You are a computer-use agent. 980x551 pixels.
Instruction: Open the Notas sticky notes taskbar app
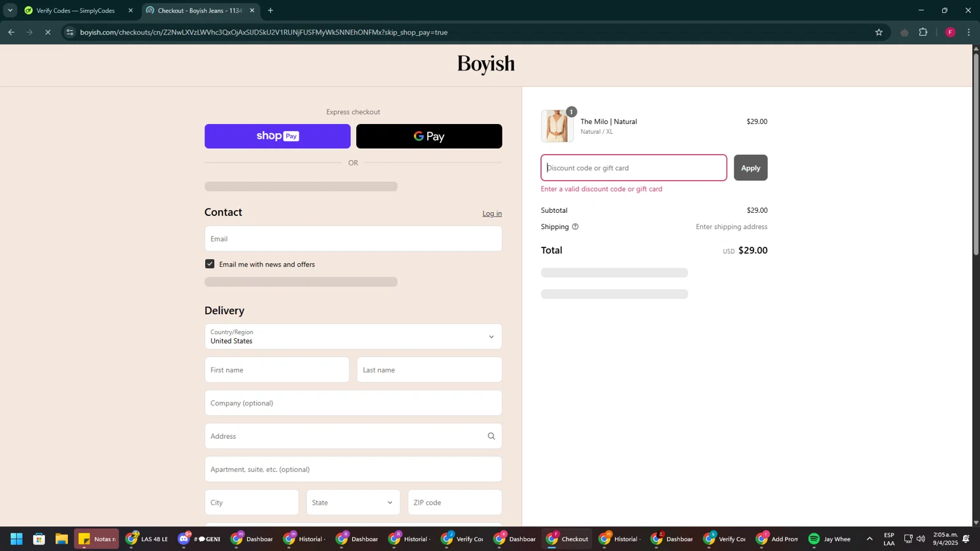point(97,539)
